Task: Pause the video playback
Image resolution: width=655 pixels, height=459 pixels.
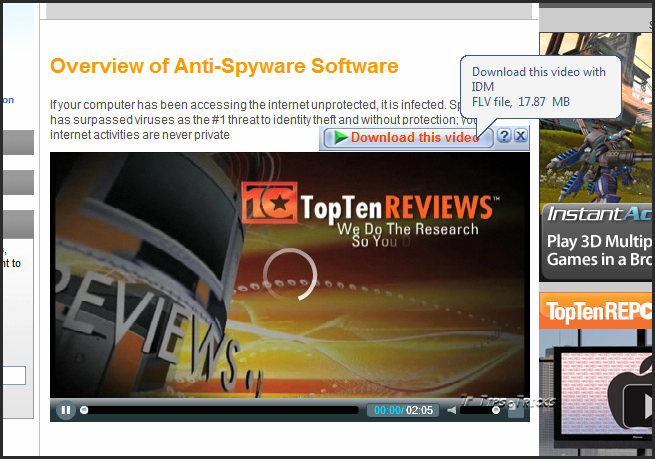Action: tap(66, 410)
